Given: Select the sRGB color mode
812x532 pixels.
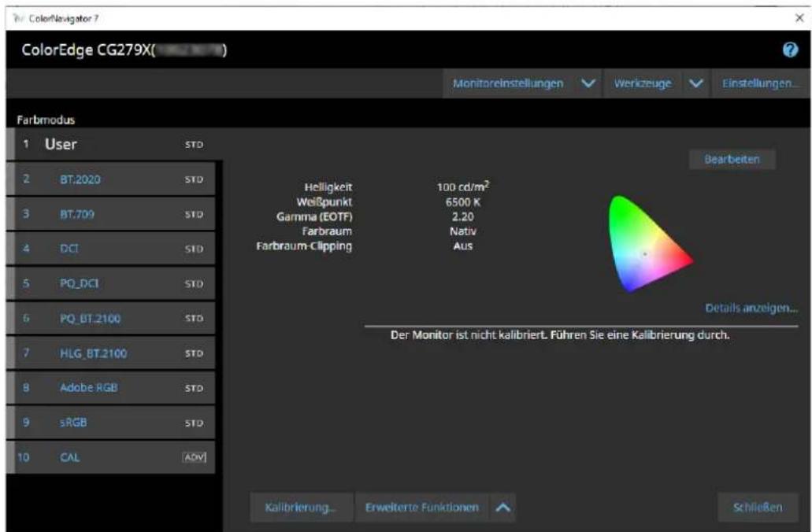Looking at the screenshot, I should 111,423.
